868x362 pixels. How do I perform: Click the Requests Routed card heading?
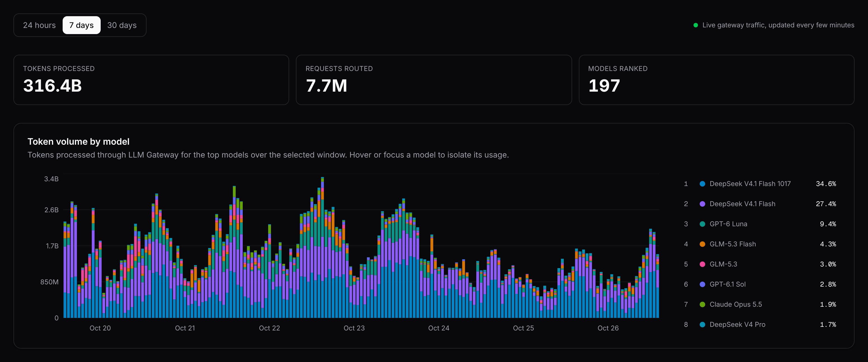click(339, 69)
